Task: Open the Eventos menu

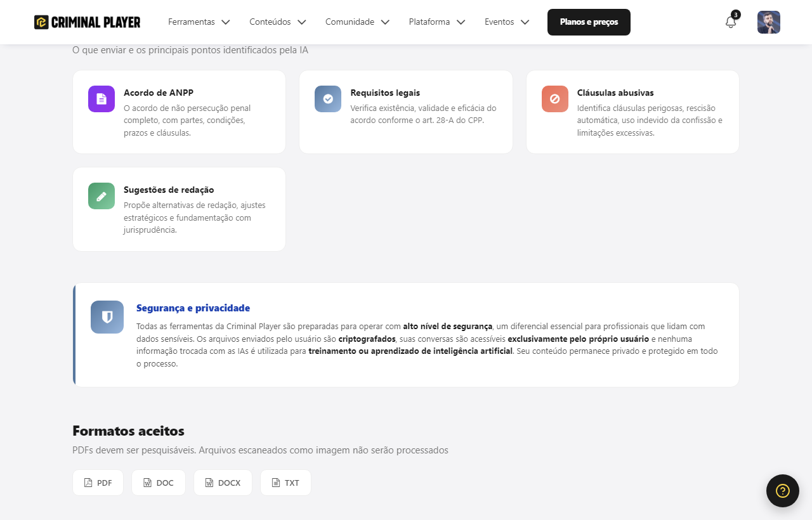Action: pyautogui.click(x=507, y=22)
